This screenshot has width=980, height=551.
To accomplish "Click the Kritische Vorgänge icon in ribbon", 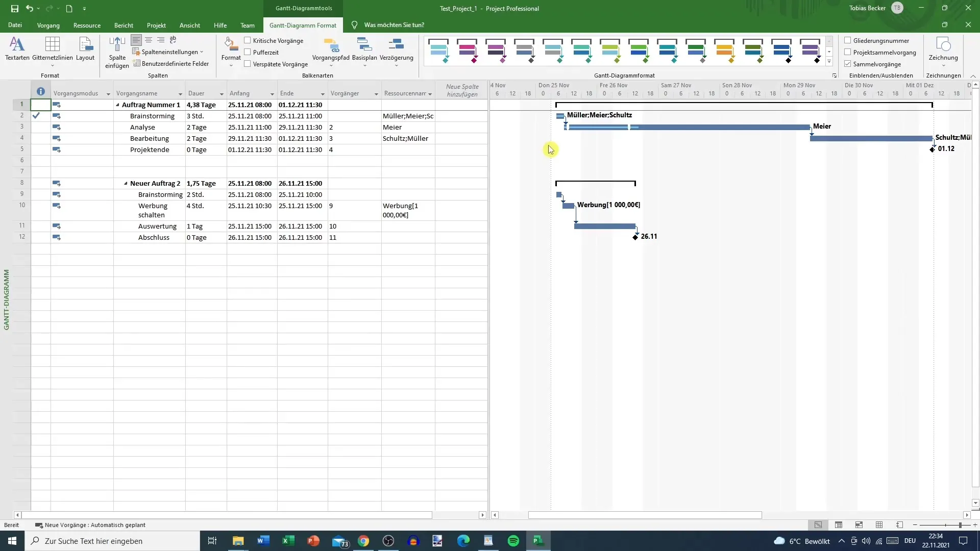I will coord(248,40).
